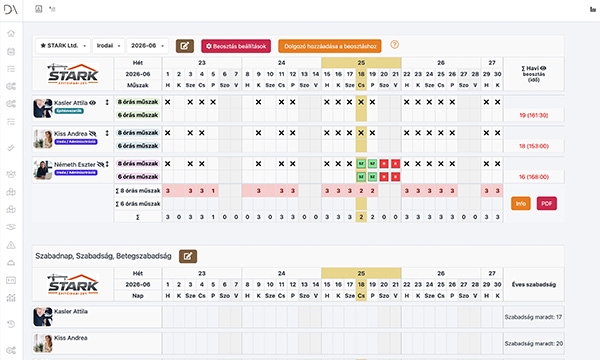The width and height of the screenshot is (600, 360).
Task: Click Dolgozó hozzáadása a beosztáshoz button
Action: pos(330,46)
